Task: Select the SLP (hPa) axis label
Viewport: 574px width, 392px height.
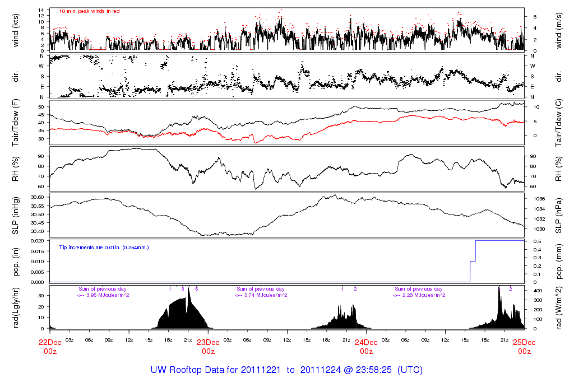Action: tap(559, 215)
